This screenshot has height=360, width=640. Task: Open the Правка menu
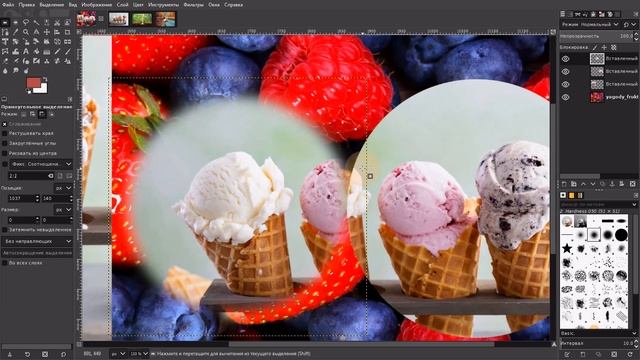click(x=27, y=5)
